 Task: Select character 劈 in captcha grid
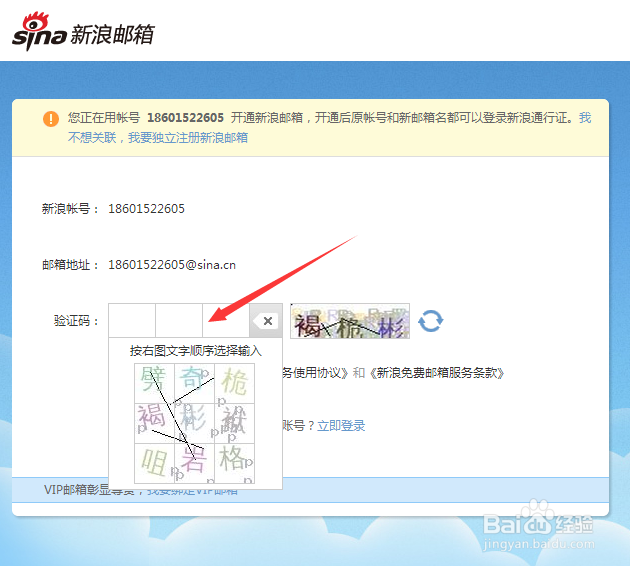click(x=154, y=383)
